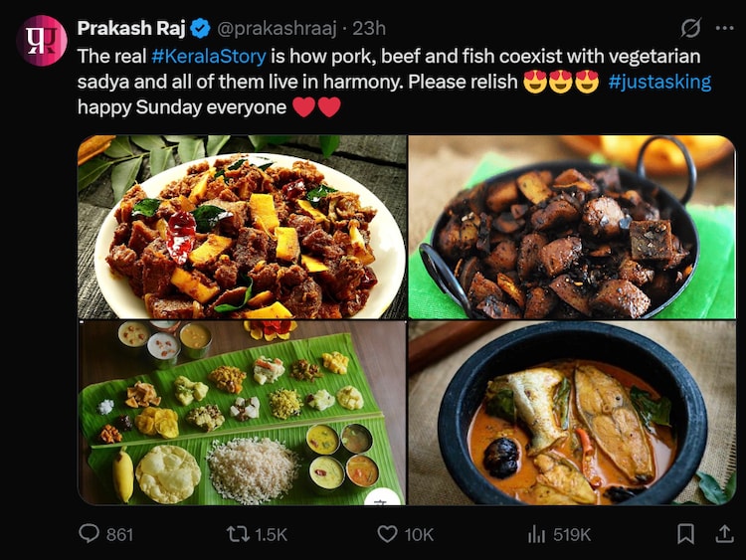Open the fish curry in clay pot photo

point(572,413)
